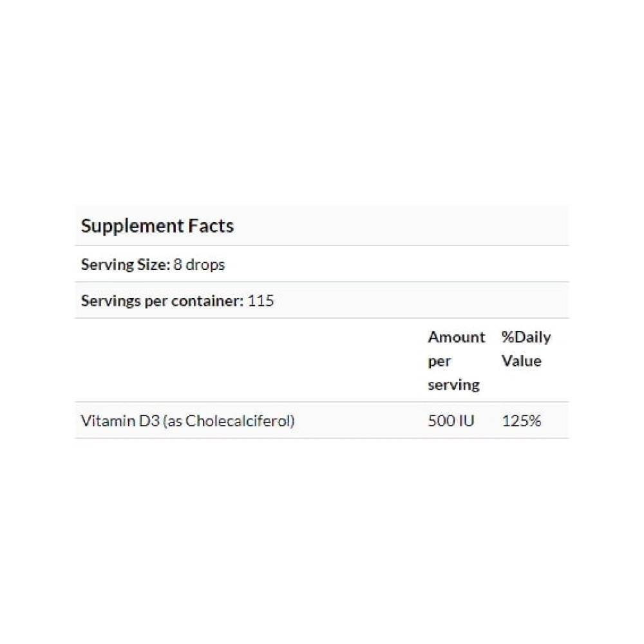Click the word Supplement in the title

point(132,227)
